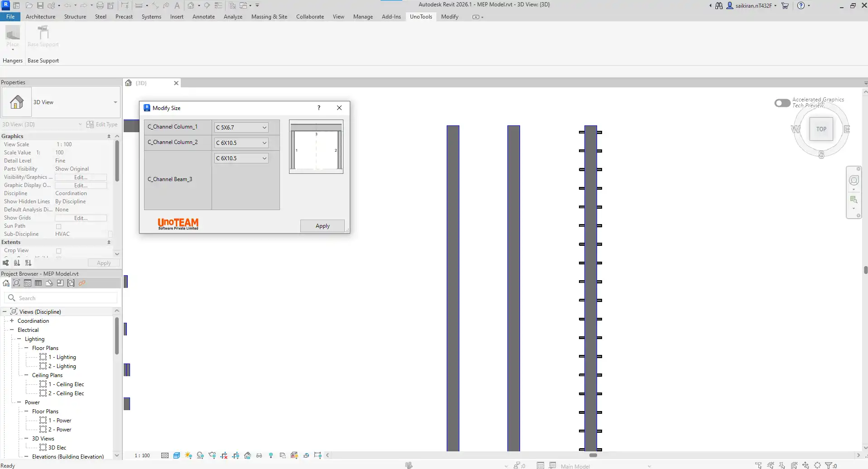868x469 pixels.
Task: Switch to the Annotate ribbon tab
Action: coord(203,17)
